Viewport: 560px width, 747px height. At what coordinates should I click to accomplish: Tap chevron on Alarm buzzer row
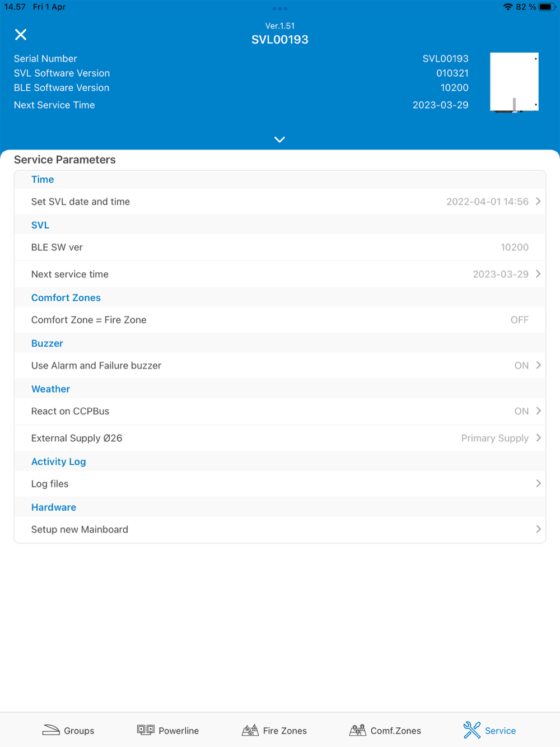point(538,365)
